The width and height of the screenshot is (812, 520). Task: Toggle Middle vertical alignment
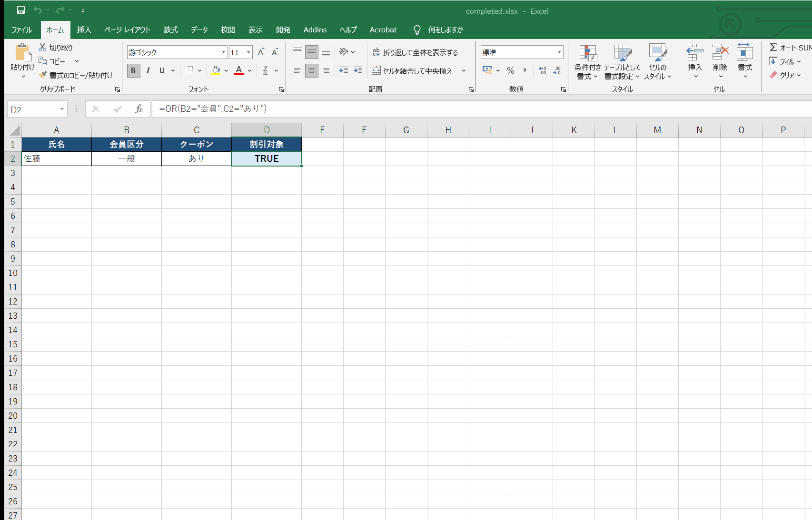[x=312, y=52]
